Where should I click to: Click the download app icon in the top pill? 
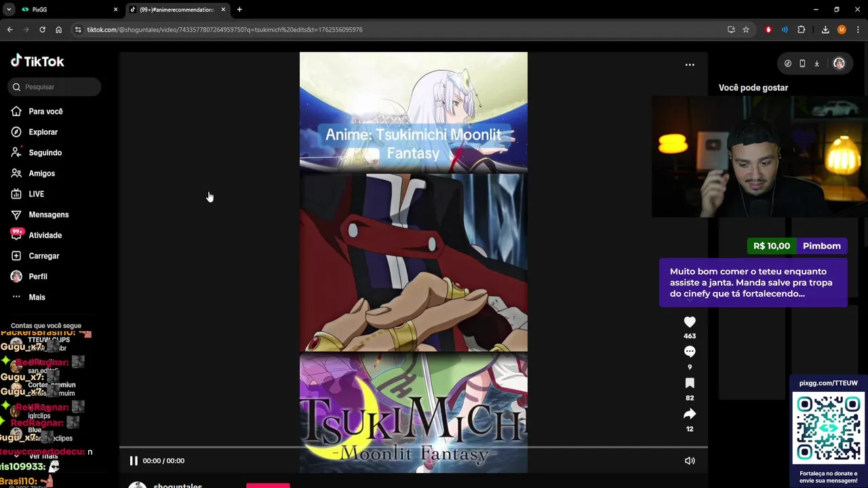(x=816, y=63)
